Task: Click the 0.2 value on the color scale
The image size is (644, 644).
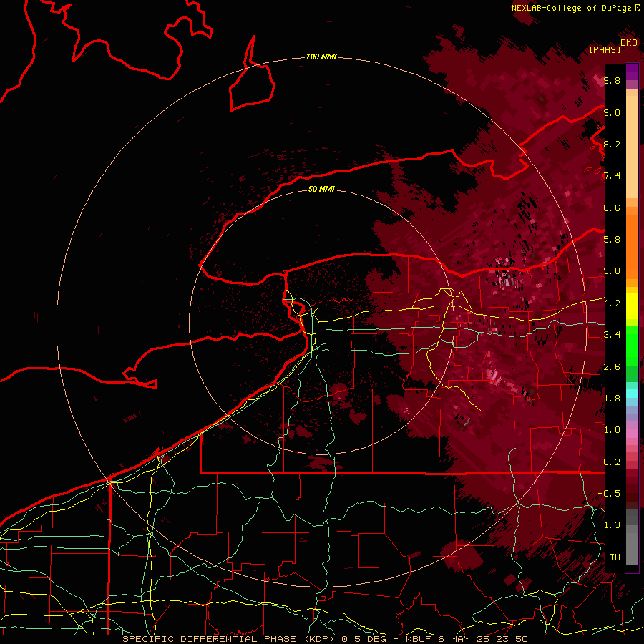Action: tap(612, 462)
